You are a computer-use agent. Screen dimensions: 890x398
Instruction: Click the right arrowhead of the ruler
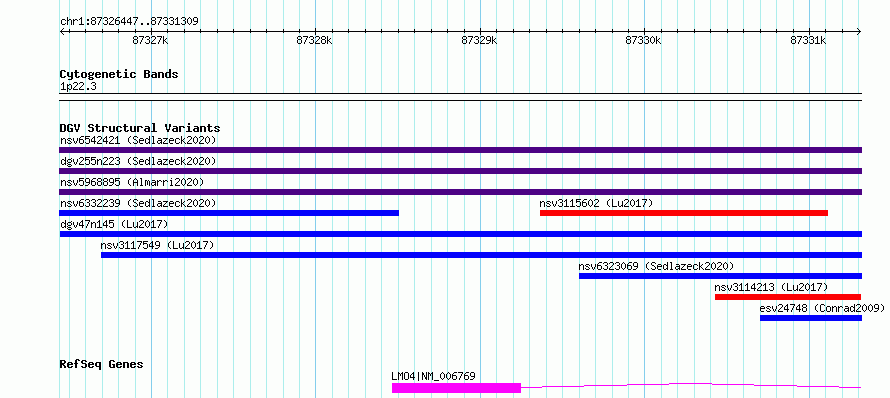pyautogui.click(x=859, y=32)
